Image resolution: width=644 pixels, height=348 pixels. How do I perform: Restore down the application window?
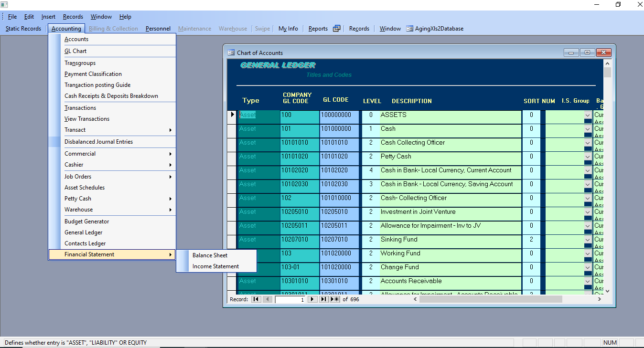[618, 5]
